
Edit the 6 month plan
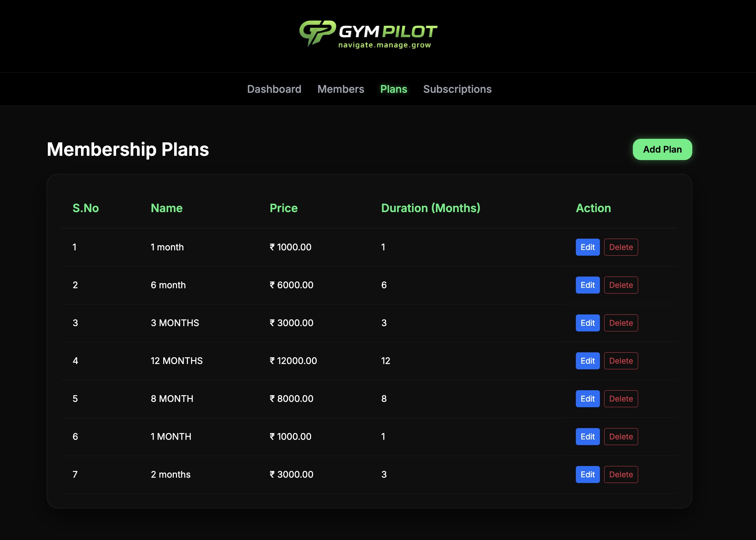pos(588,285)
